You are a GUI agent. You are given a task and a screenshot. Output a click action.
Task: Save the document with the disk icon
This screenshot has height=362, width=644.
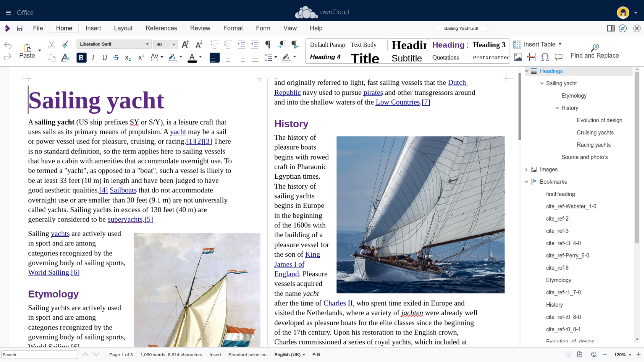coord(20,28)
